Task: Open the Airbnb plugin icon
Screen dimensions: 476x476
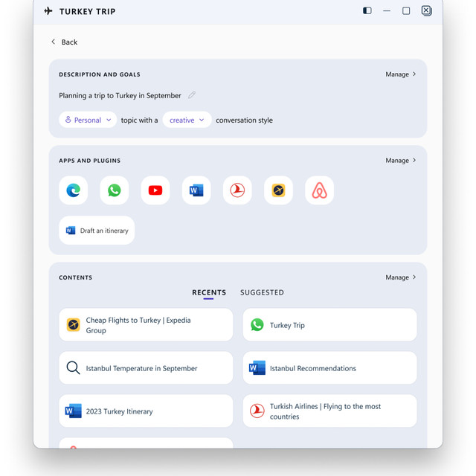Action: (x=319, y=190)
